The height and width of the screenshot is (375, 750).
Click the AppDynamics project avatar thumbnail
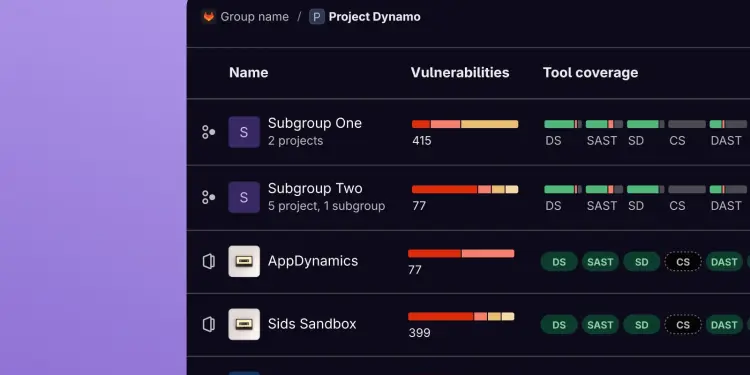click(244, 261)
